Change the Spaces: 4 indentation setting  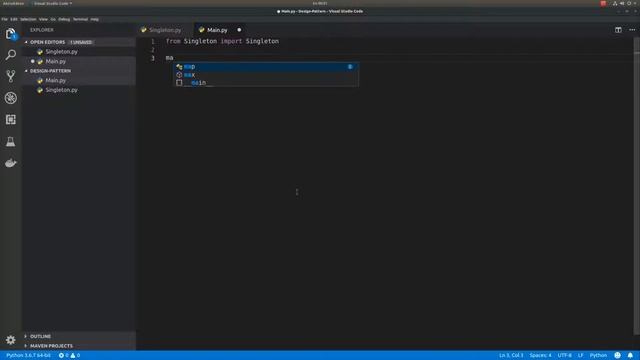pyautogui.click(x=540, y=355)
